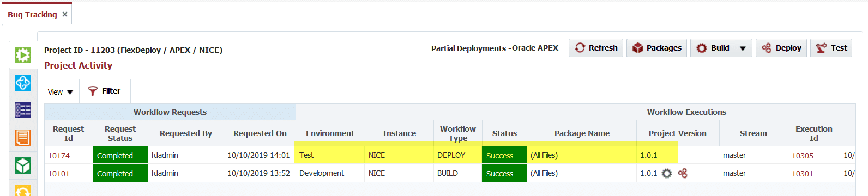Image resolution: width=868 pixels, height=196 pixels.
Task: Click the Build button
Action: click(713, 48)
